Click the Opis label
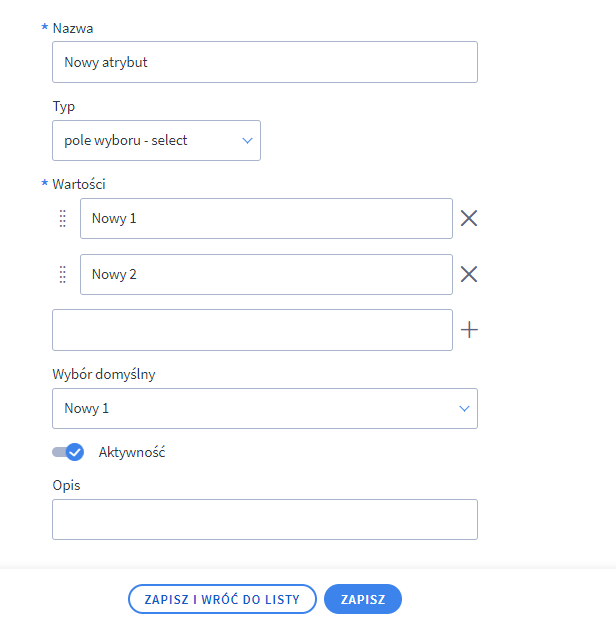Screen dimensions: 616x623 (x=66, y=485)
